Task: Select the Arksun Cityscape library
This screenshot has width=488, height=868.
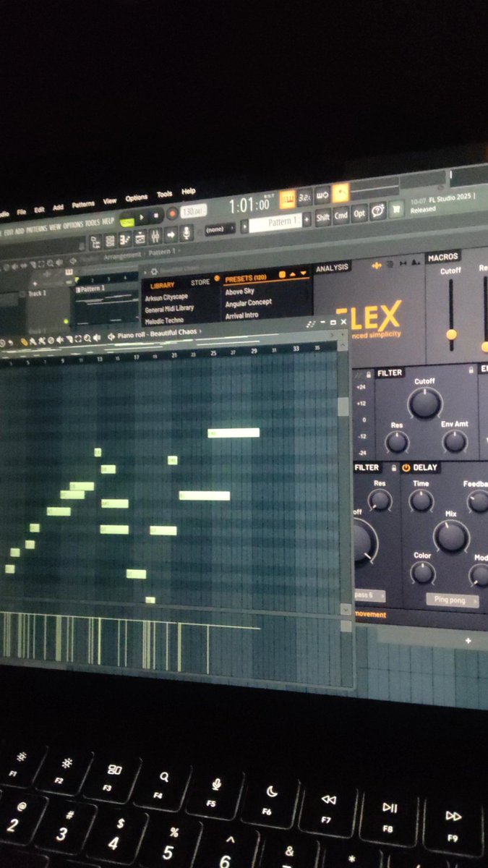Action: (x=167, y=297)
